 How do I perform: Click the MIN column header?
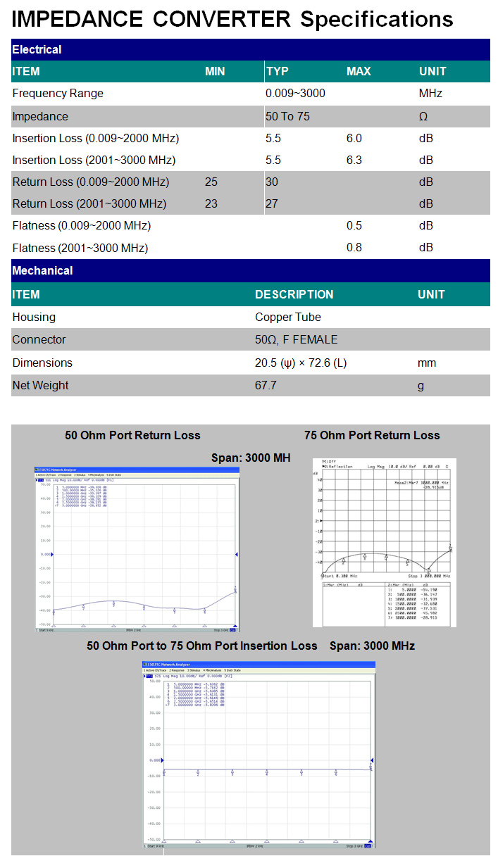(215, 71)
